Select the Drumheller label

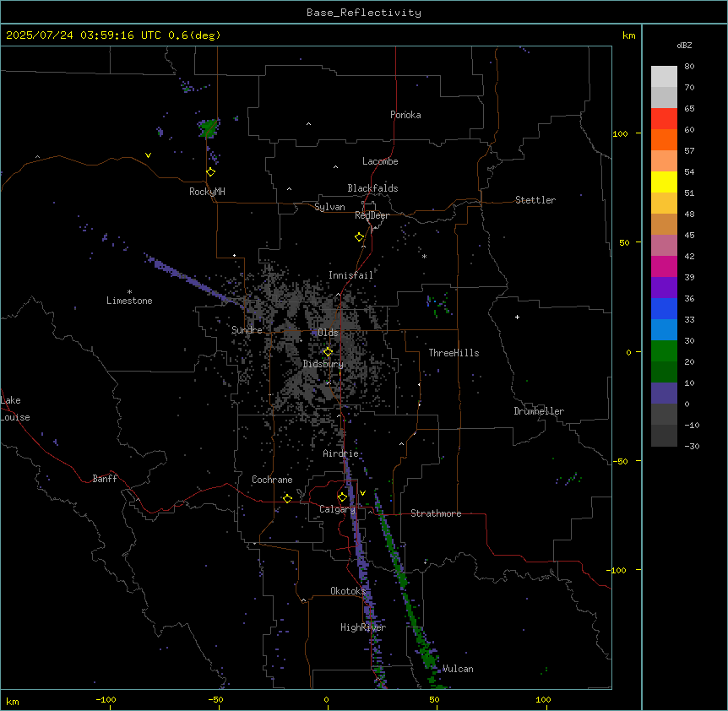click(x=539, y=411)
